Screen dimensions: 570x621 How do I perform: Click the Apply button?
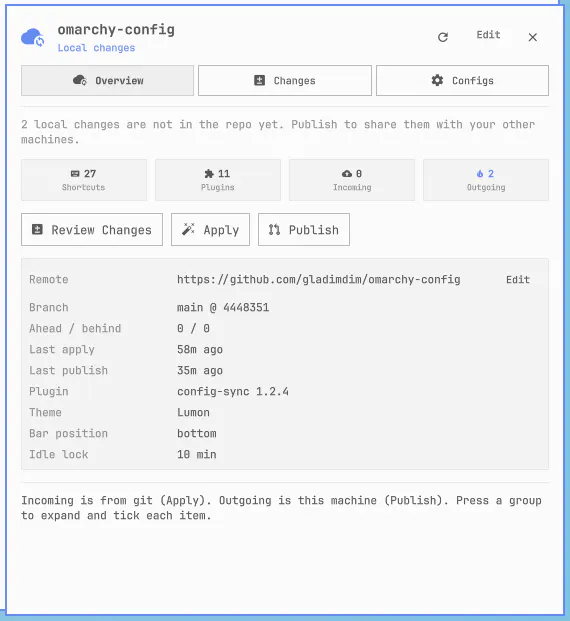coord(210,230)
